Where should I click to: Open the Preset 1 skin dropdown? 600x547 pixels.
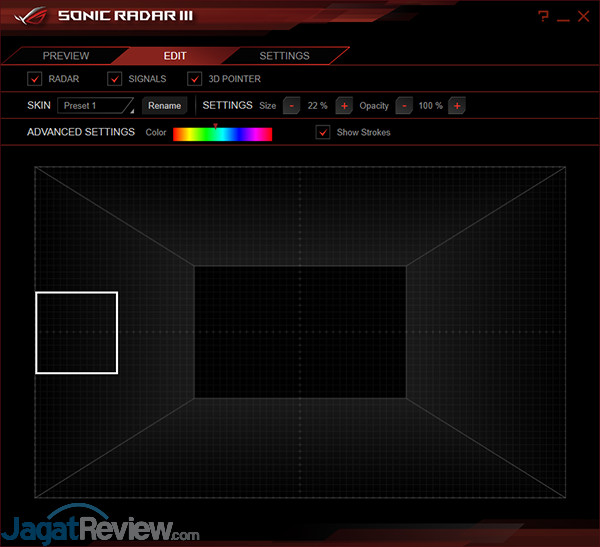click(96, 106)
